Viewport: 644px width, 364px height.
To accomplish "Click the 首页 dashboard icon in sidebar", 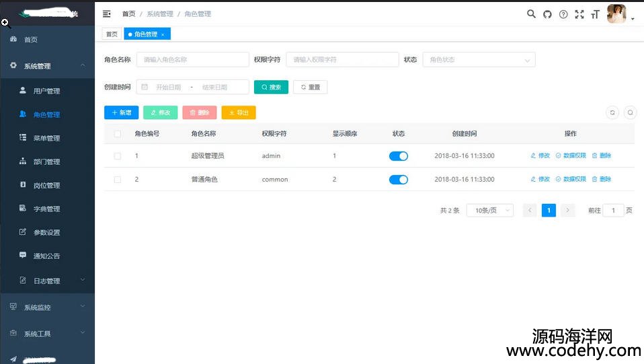I will point(13,39).
